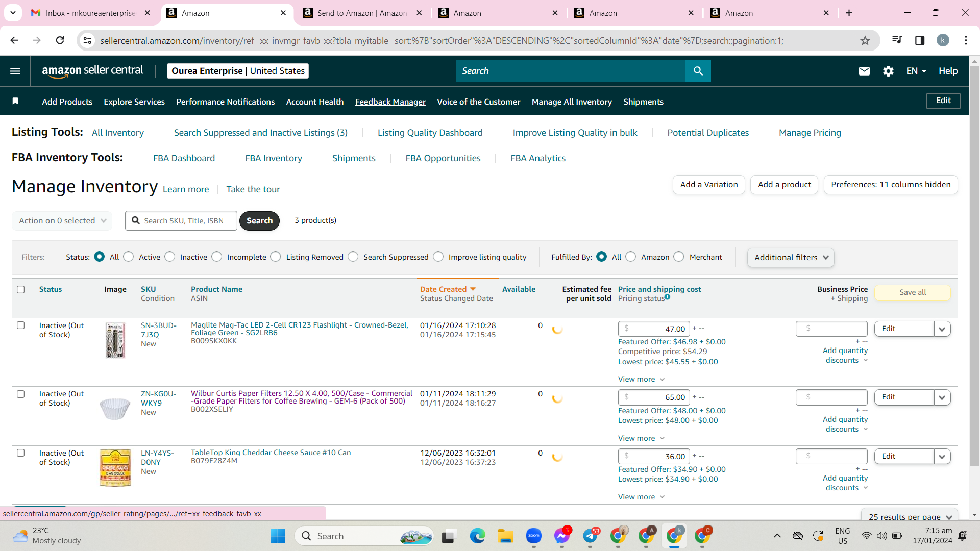Viewport: 980px width, 551px height.
Task: Open Voice of the Customer
Action: coord(479,102)
